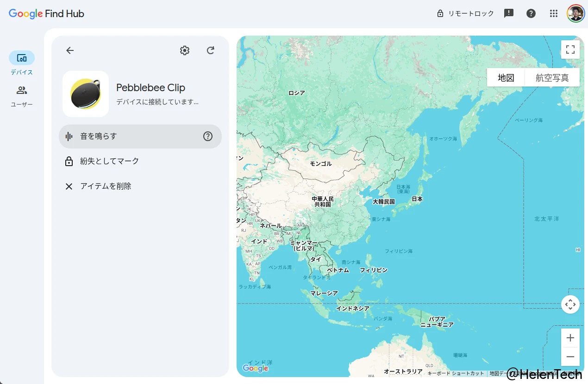Select the 地図 map type
This screenshot has width=588, height=384.
click(x=506, y=78)
